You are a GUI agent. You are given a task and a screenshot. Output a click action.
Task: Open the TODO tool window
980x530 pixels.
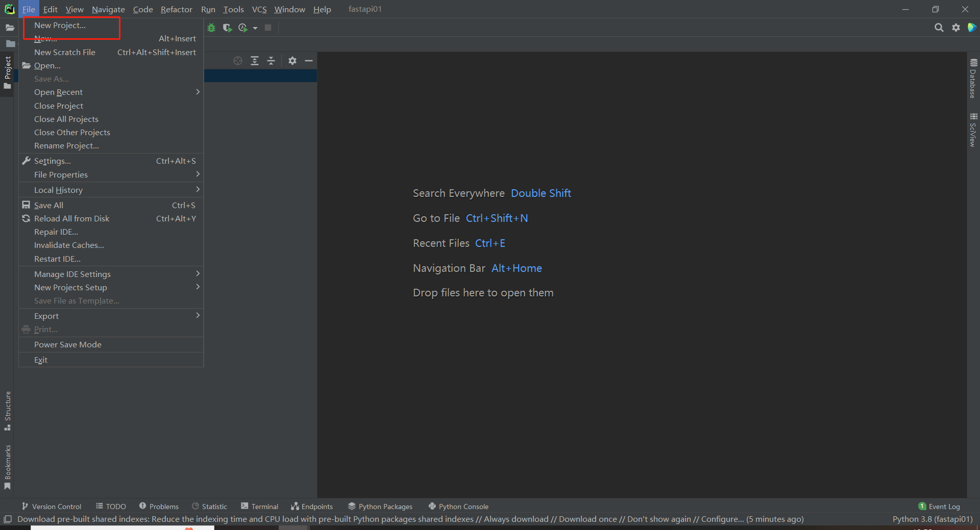tap(111, 507)
